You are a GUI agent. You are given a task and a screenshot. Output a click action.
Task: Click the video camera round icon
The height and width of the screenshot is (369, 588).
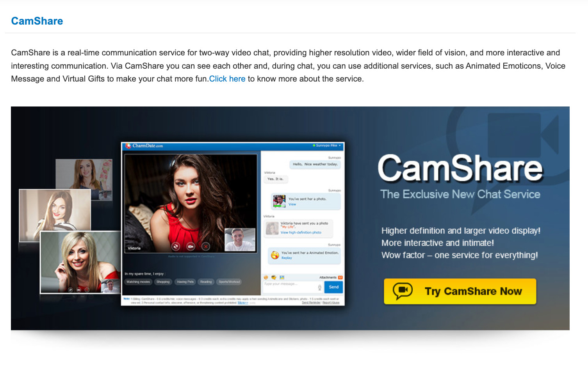[191, 247]
